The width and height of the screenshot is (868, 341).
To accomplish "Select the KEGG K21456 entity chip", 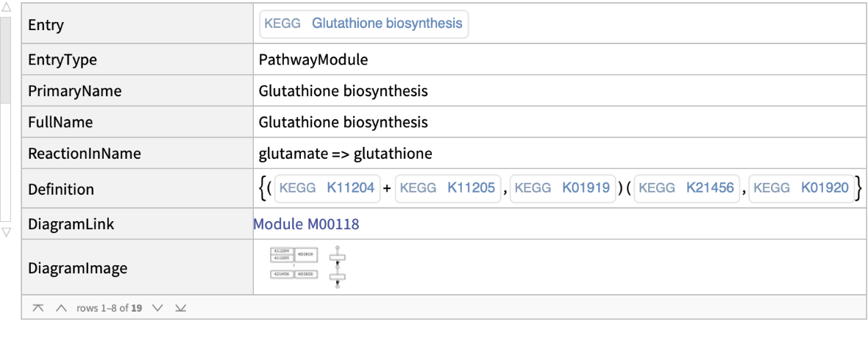I will (687, 189).
